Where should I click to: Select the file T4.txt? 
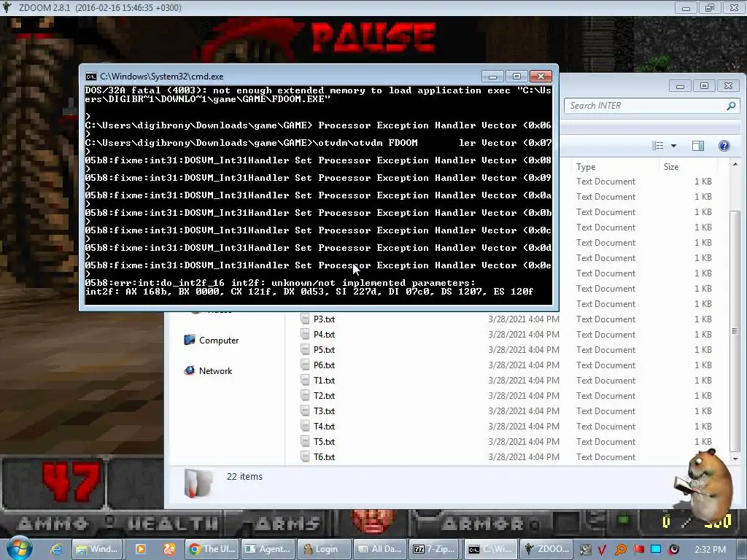324,426
